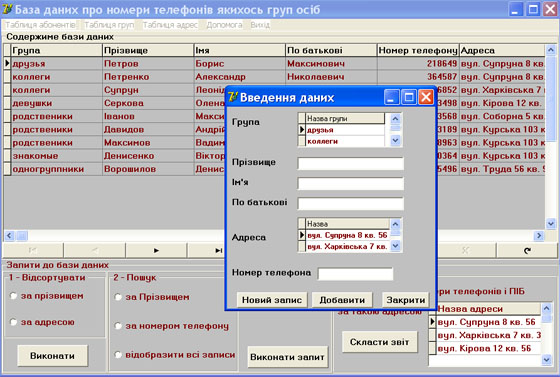The width and height of the screenshot is (560, 377).
Task: Select друзья in Назва групи list
Action: point(345,130)
